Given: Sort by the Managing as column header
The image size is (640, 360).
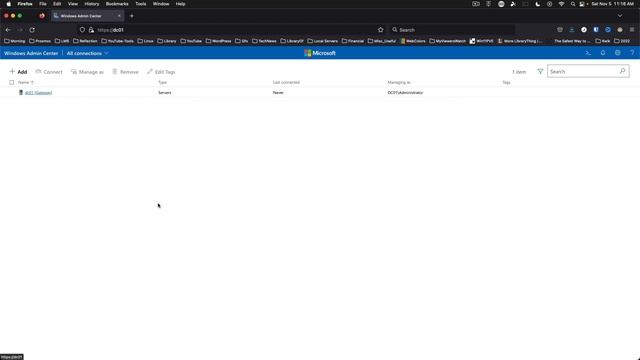Looking at the screenshot, I should [x=399, y=82].
